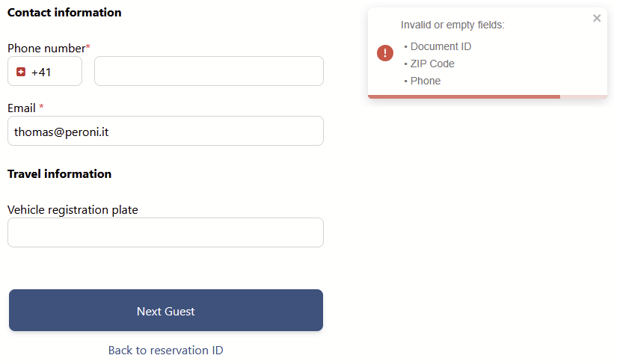Follow the Back to reservation ID link
The image size is (617, 364).
coord(165,351)
